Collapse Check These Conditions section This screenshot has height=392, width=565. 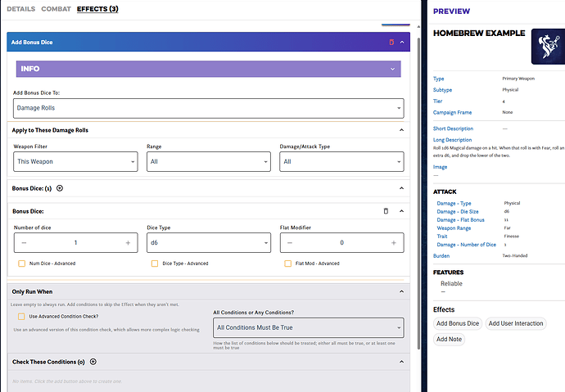click(401, 362)
